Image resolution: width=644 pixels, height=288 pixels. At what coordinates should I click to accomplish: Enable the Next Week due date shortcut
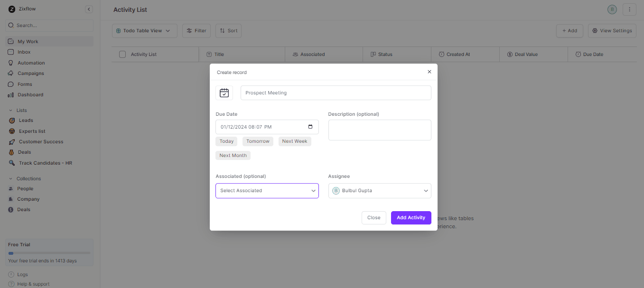294,141
